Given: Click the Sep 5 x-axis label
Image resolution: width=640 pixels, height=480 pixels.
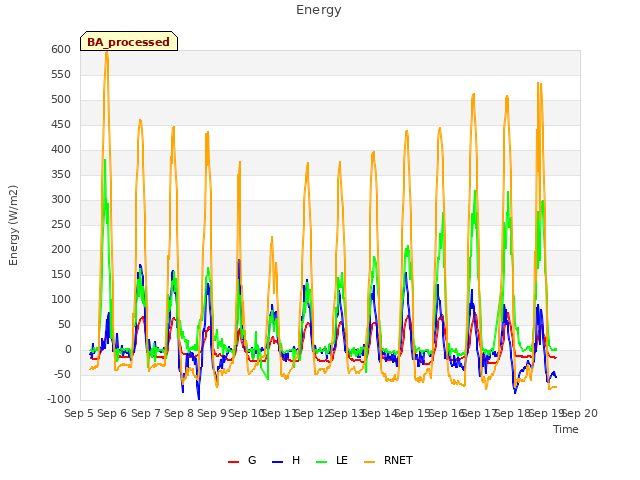Looking at the screenshot, I should pyautogui.click(x=79, y=413).
